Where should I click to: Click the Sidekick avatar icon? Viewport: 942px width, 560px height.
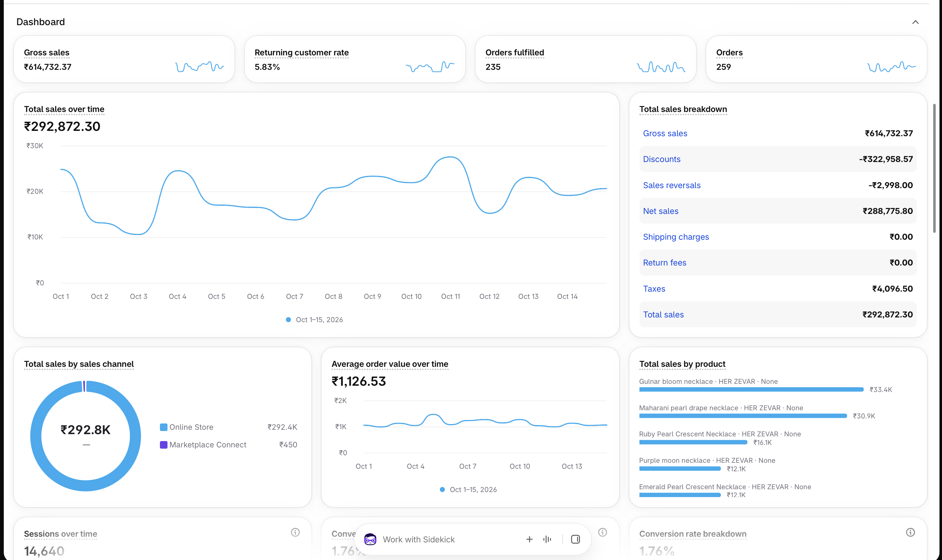[370, 539]
